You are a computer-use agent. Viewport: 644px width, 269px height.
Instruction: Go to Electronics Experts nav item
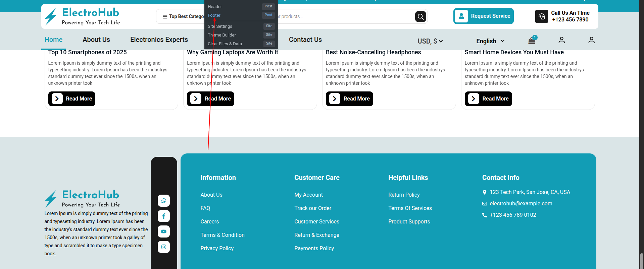tap(159, 40)
